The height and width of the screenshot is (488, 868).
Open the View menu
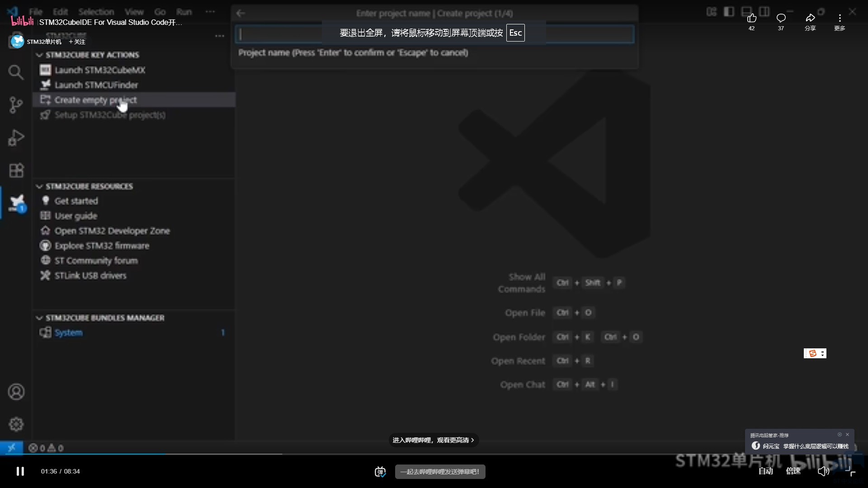pyautogui.click(x=134, y=12)
